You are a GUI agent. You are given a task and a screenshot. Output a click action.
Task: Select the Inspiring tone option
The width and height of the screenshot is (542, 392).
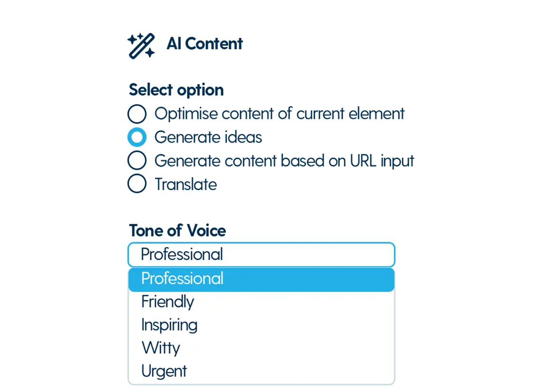pos(169,325)
